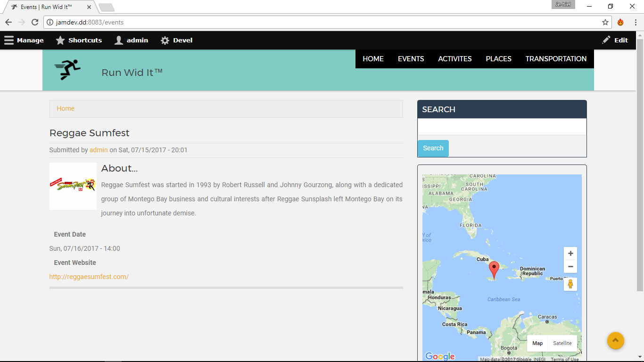Viewport: 644px width, 362px height.
Task: Click the event date 'Sun, 07/16/2017 - 14:00'
Action: (85, 248)
